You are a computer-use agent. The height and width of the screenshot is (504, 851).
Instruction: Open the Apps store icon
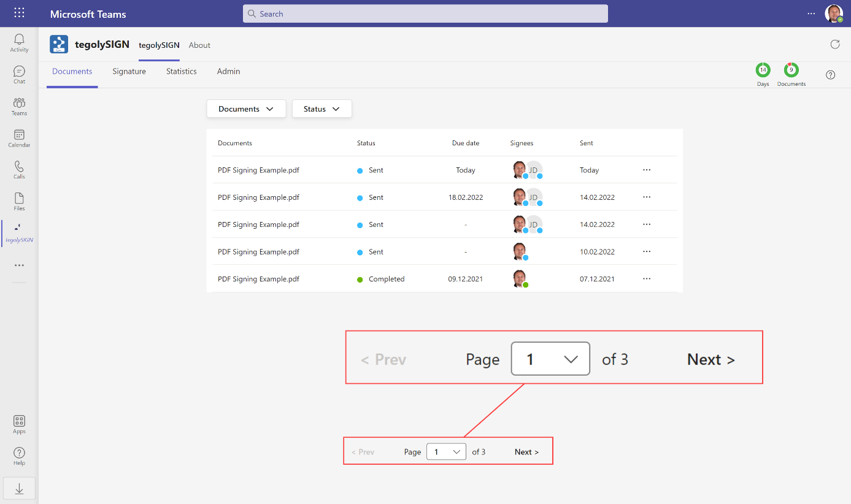tap(19, 424)
